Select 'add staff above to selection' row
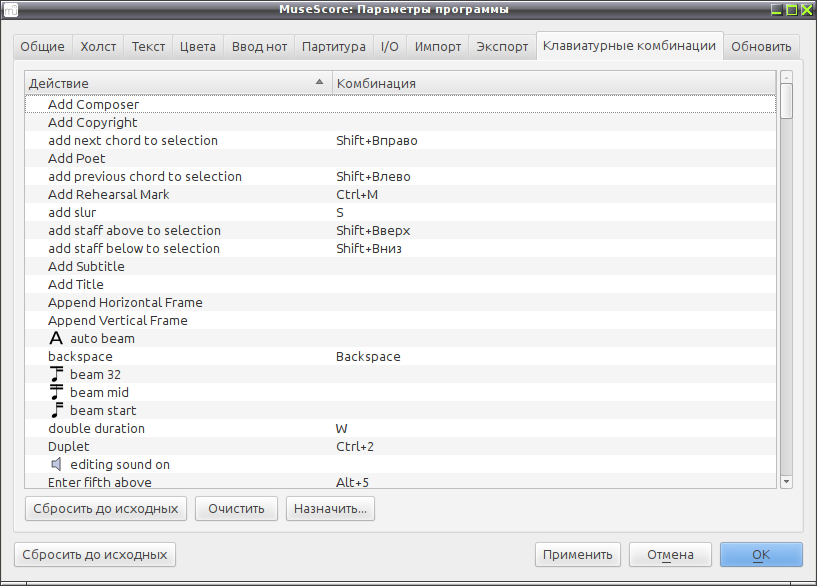This screenshot has width=817, height=586. point(400,230)
